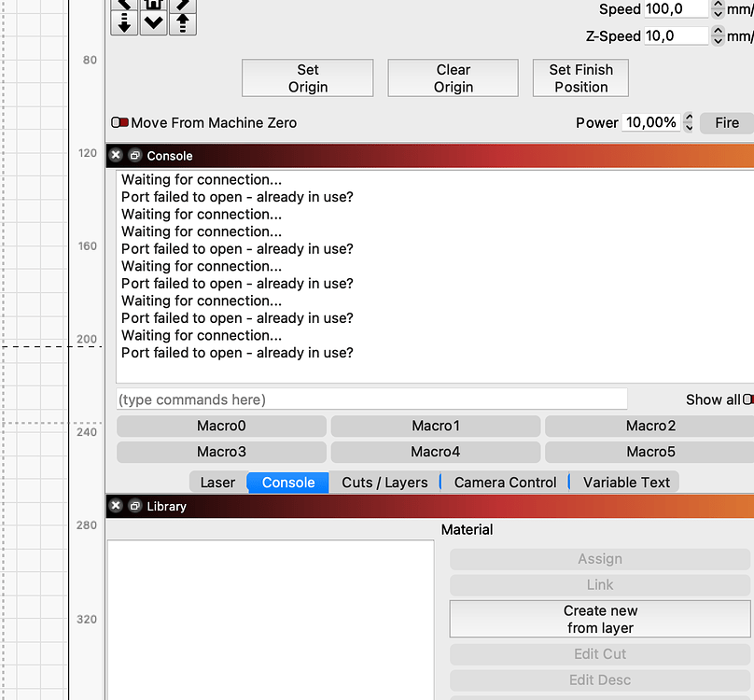Click the upper-left diagonal jog arrow
The height and width of the screenshot is (700, 754).
pos(124,5)
